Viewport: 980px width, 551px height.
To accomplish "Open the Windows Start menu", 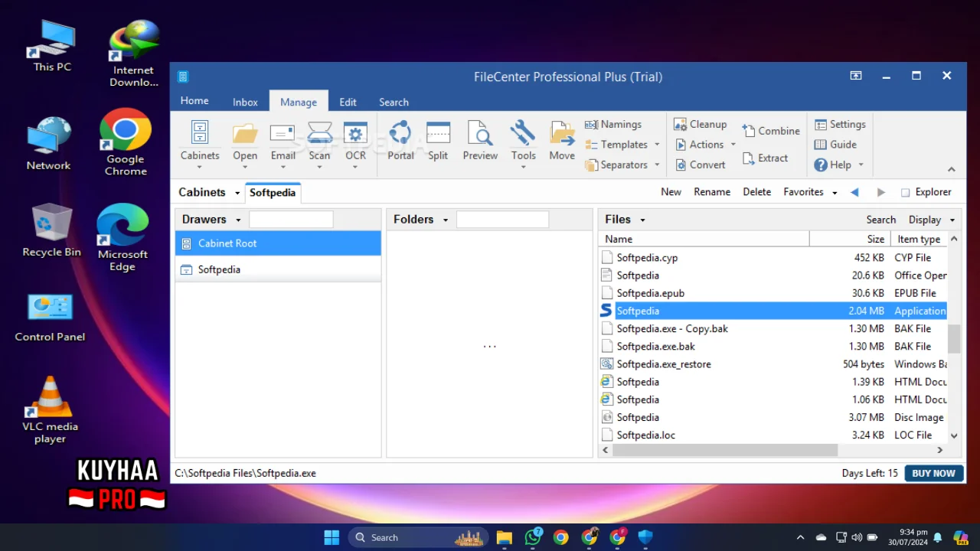I will point(332,537).
